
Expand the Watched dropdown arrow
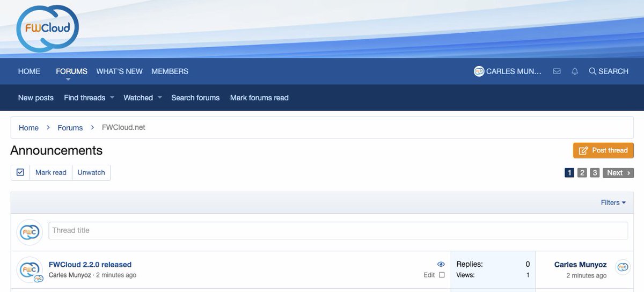pyautogui.click(x=159, y=98)
